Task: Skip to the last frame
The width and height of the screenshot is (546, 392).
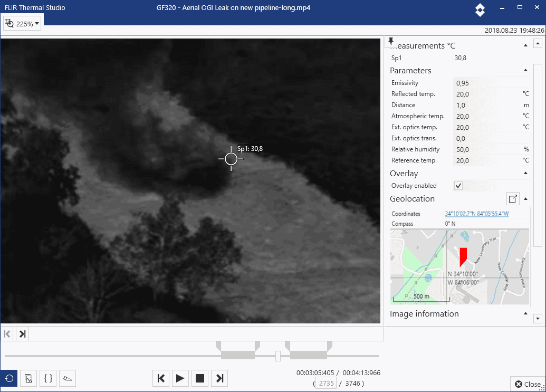Action: coord(220,378)
